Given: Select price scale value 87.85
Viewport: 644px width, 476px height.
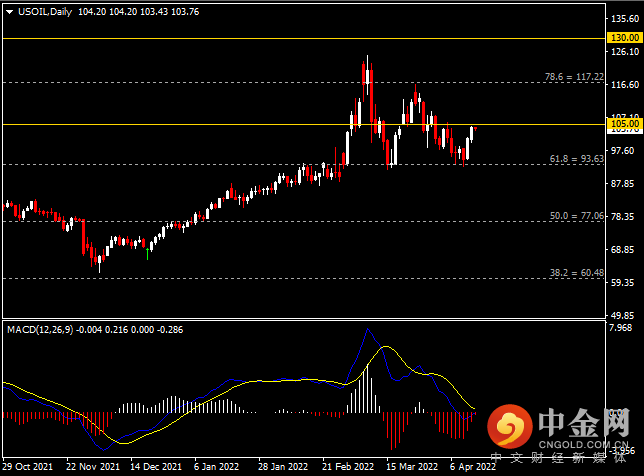Looking at the screenshot, I should pos(625,184).
